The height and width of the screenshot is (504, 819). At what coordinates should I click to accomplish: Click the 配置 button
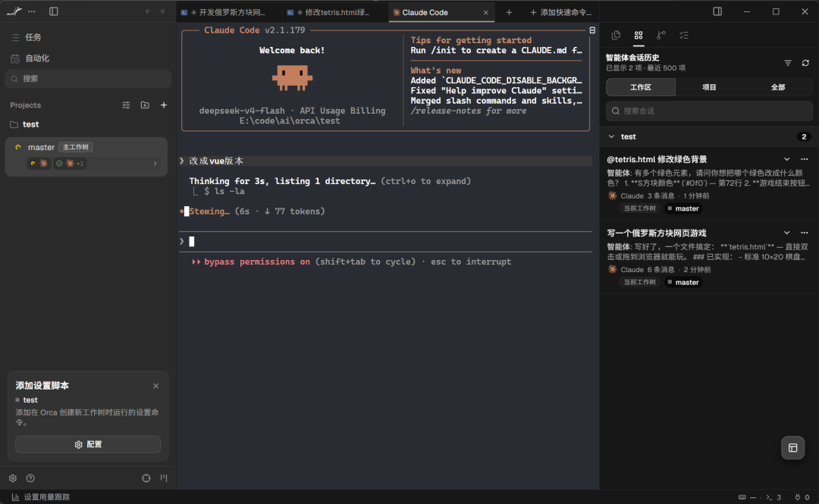pos(88,444)
